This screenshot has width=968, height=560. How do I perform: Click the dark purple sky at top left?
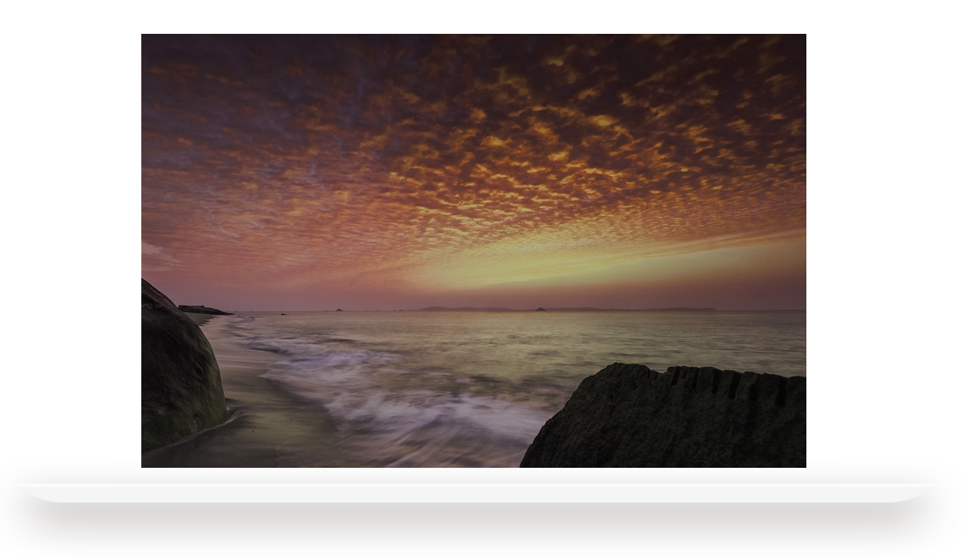click(x=195, y=68)
